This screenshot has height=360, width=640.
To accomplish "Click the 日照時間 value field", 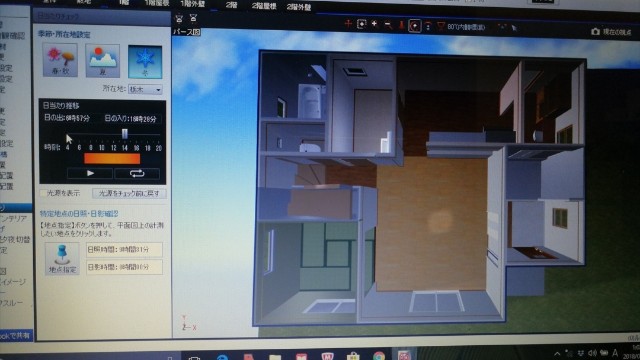I will tap(124, 249).
